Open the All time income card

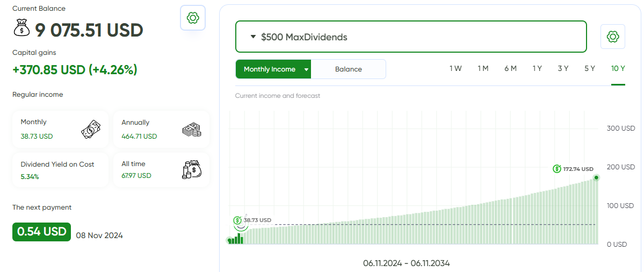pos(161,170)
